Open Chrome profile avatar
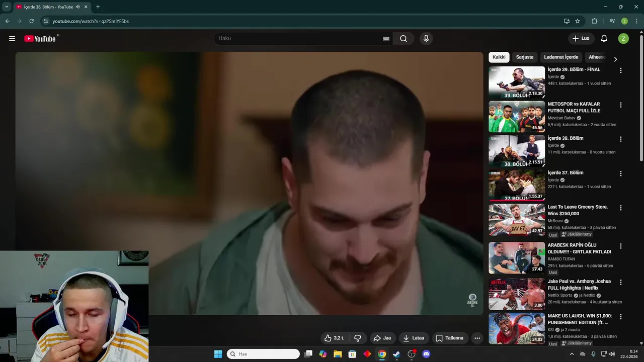This screenshot has height=362, width=644. (x=624, y=21)
